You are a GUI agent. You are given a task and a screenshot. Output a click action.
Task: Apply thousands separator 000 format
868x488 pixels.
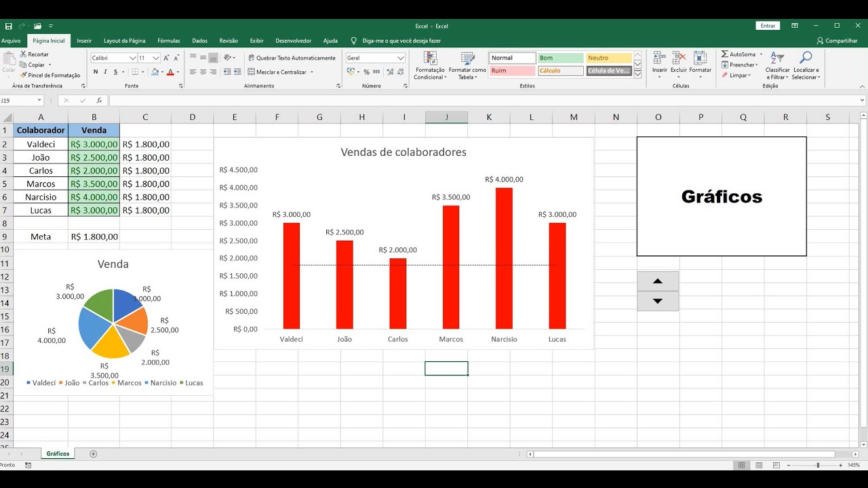point(376,72)
